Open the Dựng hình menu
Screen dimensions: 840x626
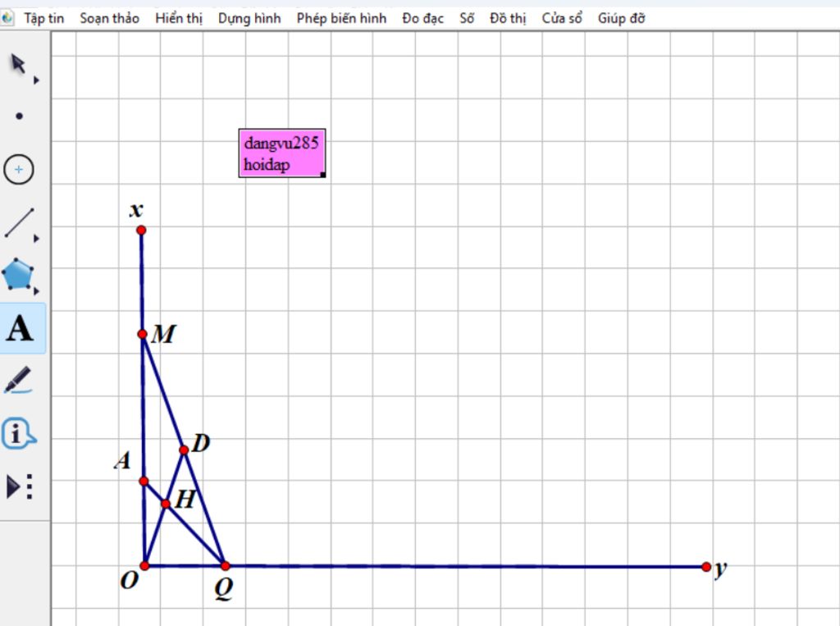(249, 19)
